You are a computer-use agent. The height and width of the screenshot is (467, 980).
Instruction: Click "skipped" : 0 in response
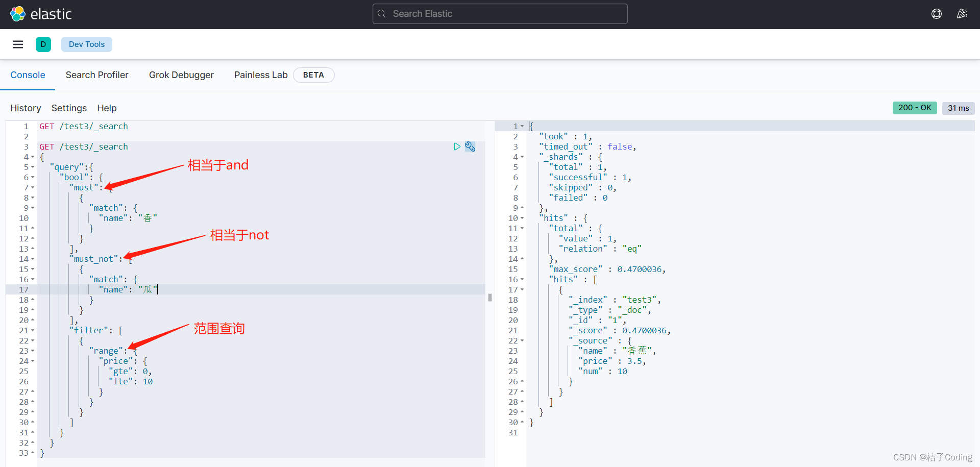(583, 187)
